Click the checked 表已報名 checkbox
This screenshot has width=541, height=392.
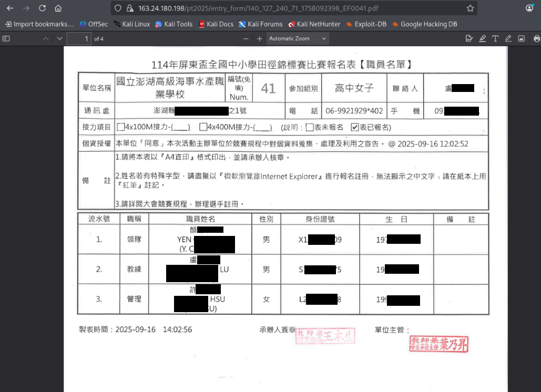355,128
